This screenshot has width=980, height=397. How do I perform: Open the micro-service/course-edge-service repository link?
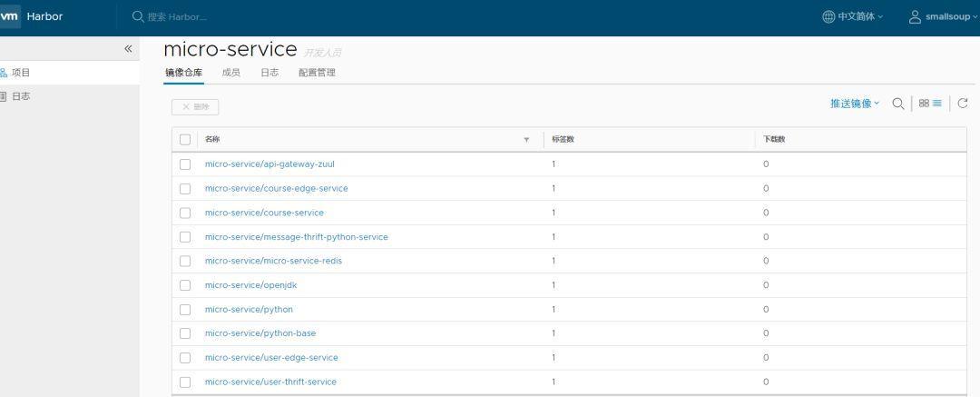click(276, 188)
